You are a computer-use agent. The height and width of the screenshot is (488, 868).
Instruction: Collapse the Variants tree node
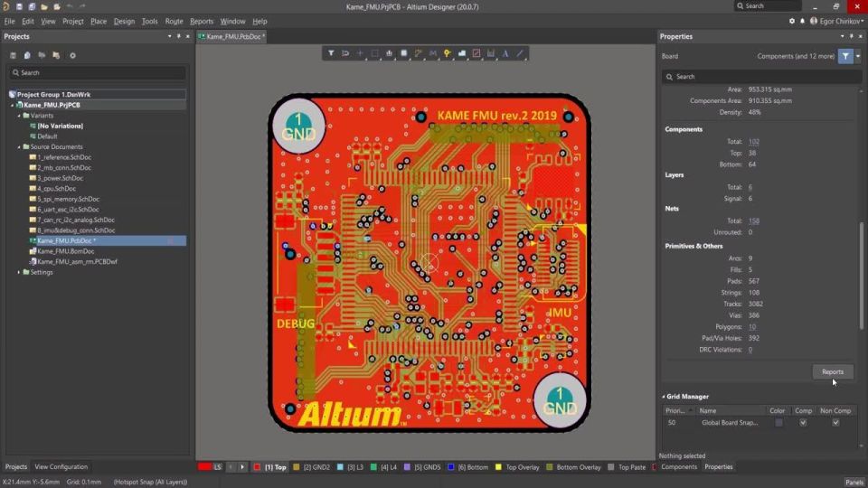[19, 116]
